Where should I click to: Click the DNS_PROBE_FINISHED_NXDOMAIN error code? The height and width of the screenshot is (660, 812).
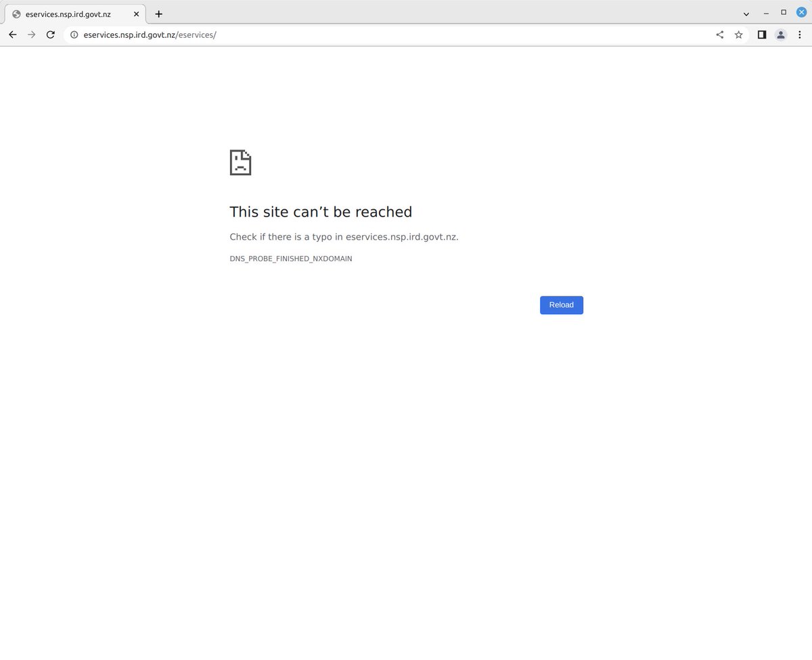click(x=291, y=259)
